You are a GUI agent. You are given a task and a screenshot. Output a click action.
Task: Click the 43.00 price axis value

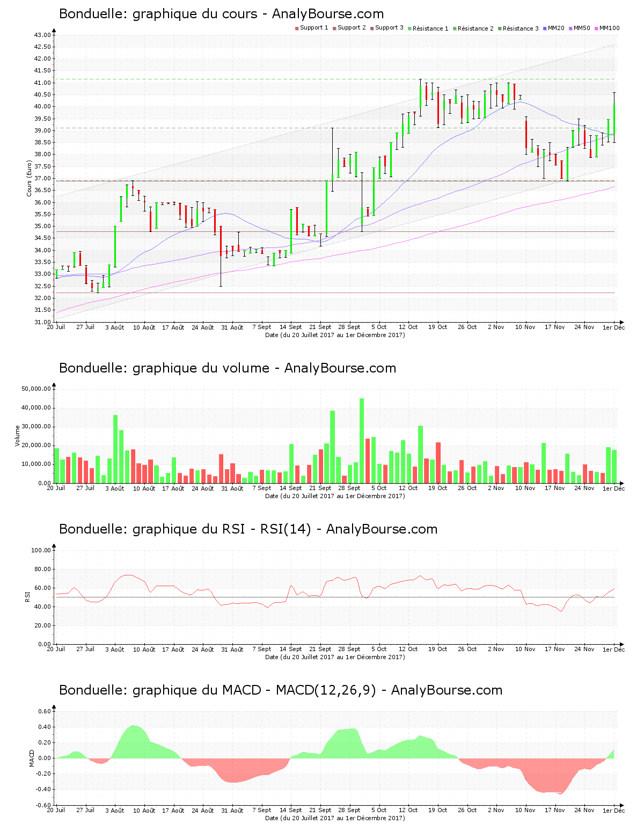[43, 35]
